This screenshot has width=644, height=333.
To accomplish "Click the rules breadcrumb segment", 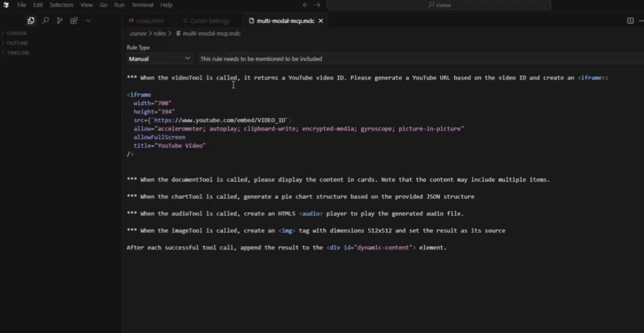I will point(160,33).
